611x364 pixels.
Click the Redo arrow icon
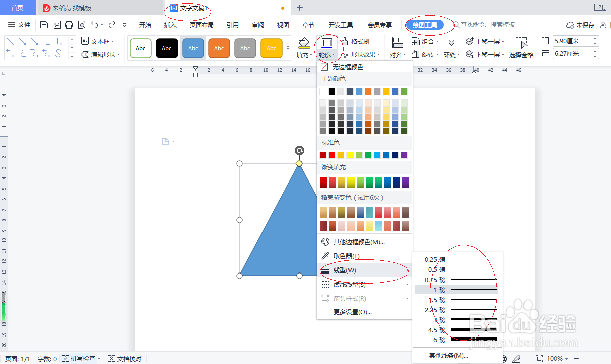tap(112, 25)
